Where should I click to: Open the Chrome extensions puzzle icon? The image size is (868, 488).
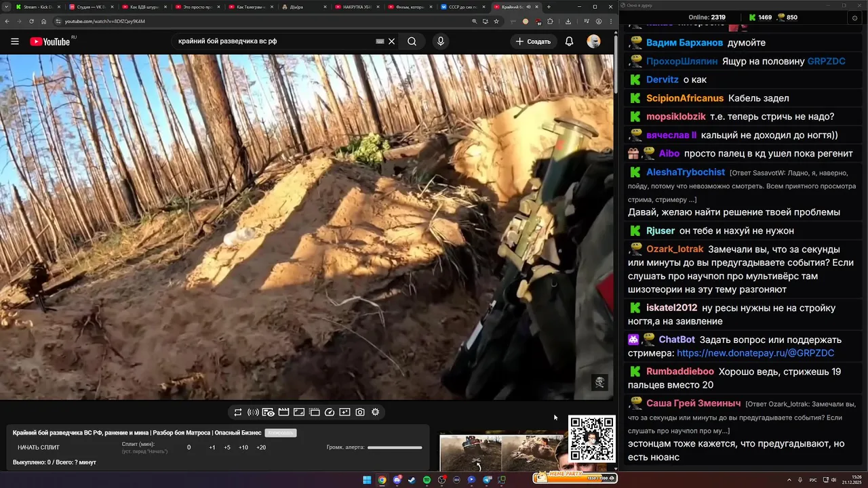pos(550,21)
